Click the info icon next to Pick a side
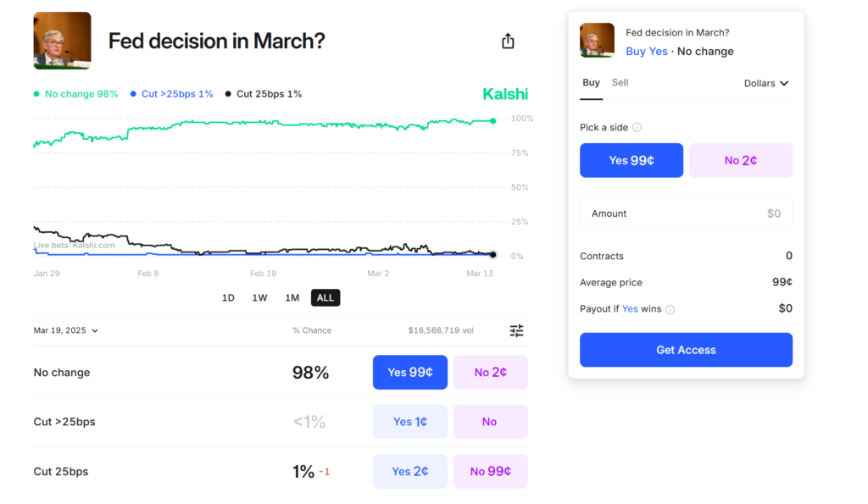The height and width of the screenshot is (504, 868). [637, 127]
